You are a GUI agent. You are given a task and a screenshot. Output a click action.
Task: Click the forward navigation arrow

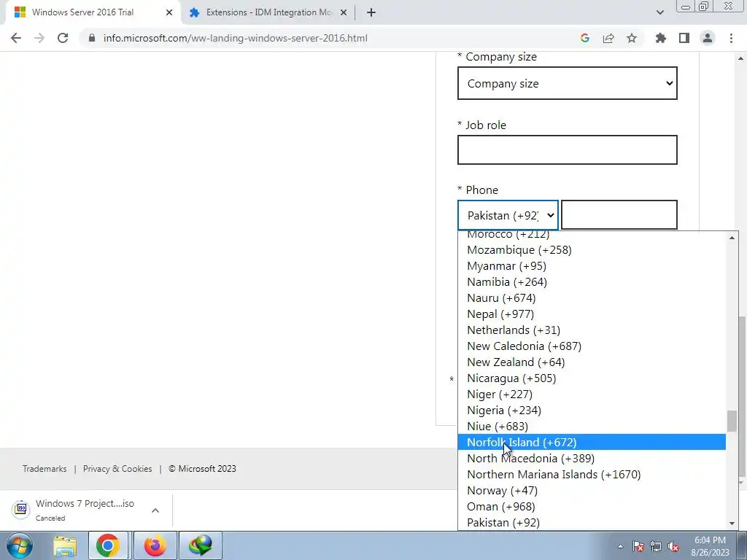point(39,38)
